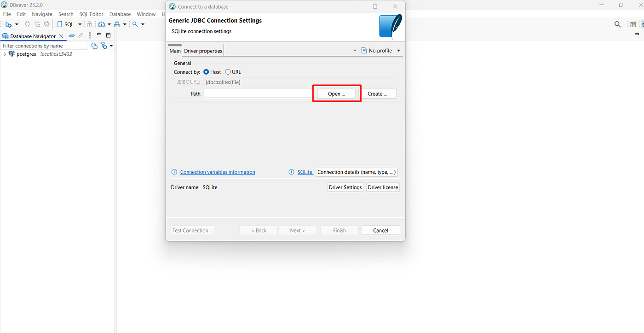Select the Host radio button
Image resolution: width=644 pixels, height=333 pixels.
212,72
